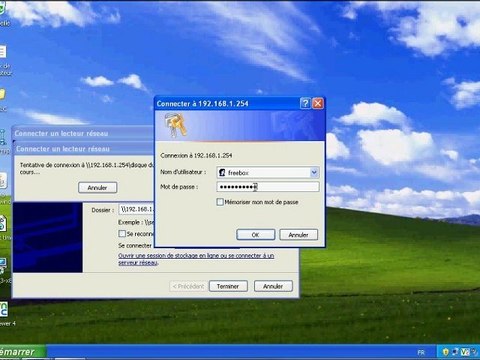This screenshot has width=480, height=360.
Task: Click the Connecter à 192.168.1.254 title bar
Action: [228, 104]
